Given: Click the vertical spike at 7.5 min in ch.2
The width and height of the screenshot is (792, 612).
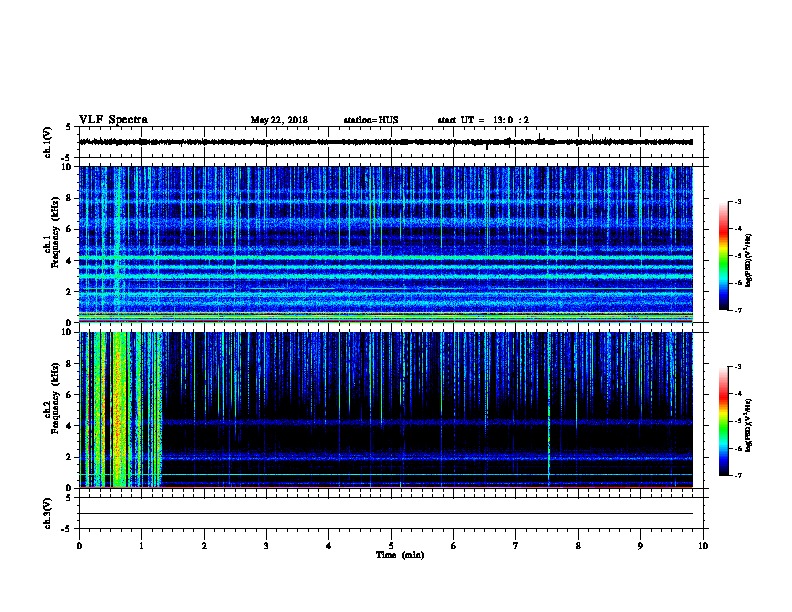Looking at the screenshot, I should [x=549, y=410].
